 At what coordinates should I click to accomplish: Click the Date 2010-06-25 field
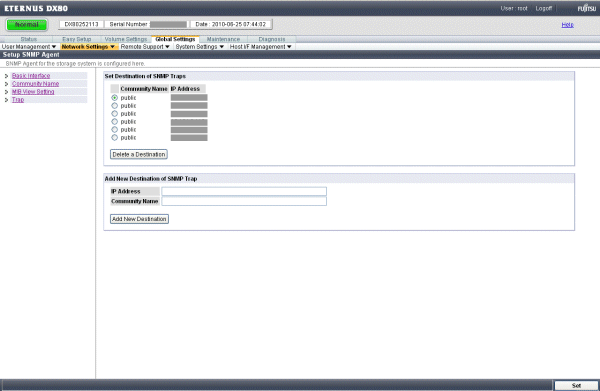(230, 24)
